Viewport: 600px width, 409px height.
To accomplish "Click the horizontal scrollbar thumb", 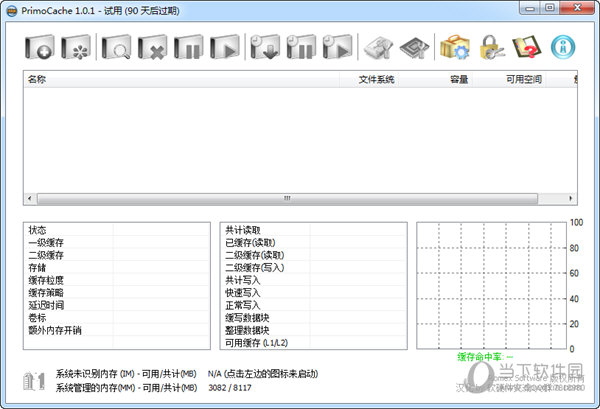I will click(287, 198).
